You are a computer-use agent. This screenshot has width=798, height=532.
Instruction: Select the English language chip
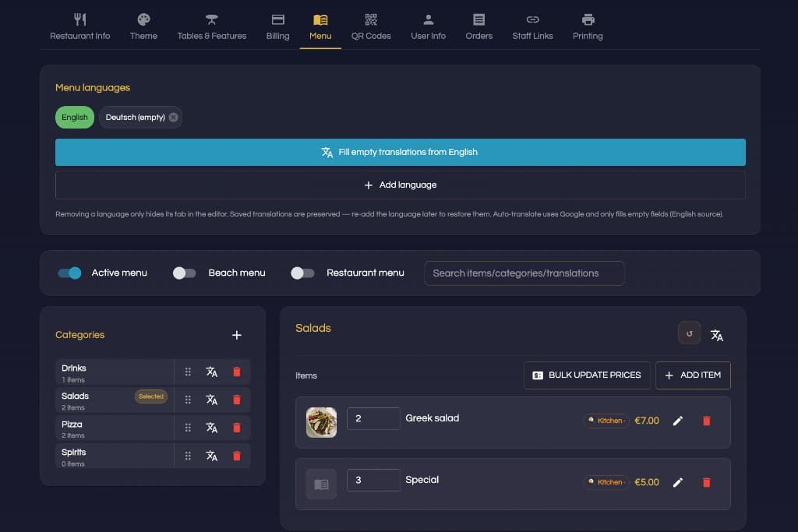[x=75, y=118]
